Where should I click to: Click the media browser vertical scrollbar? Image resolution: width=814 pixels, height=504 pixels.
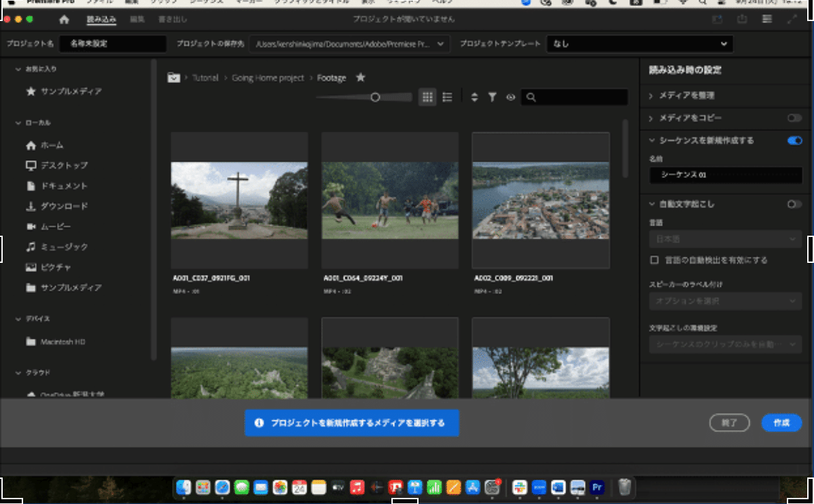[x=625, y=149]
